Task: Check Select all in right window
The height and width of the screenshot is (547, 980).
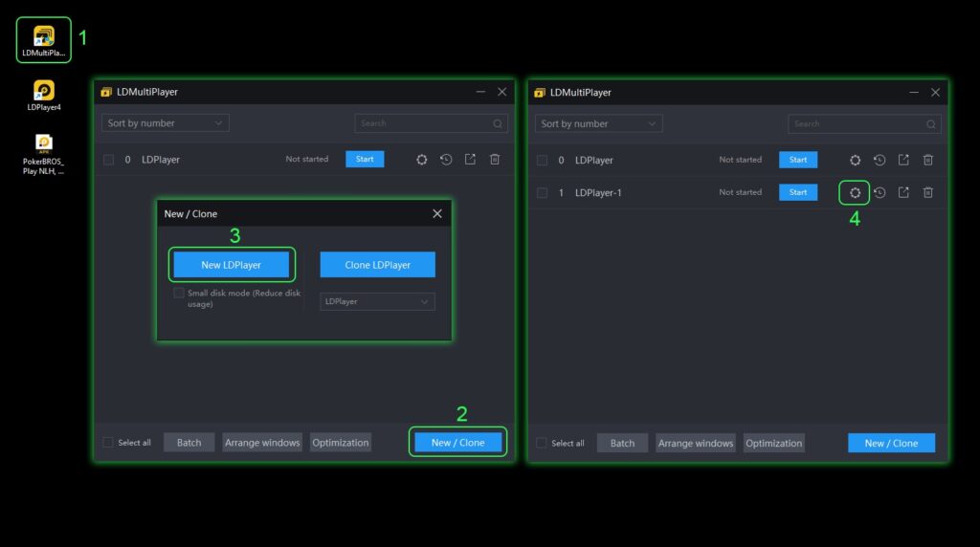Action: (x=542, y=443)
